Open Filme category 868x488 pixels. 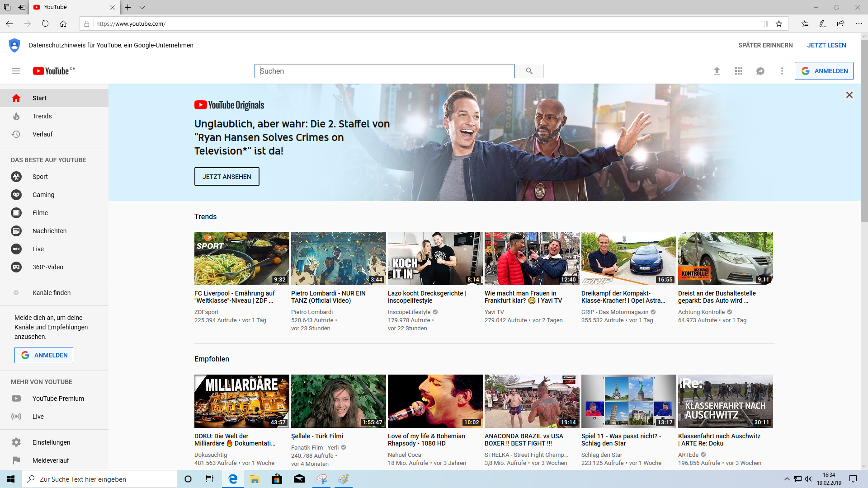click(54, 213)
